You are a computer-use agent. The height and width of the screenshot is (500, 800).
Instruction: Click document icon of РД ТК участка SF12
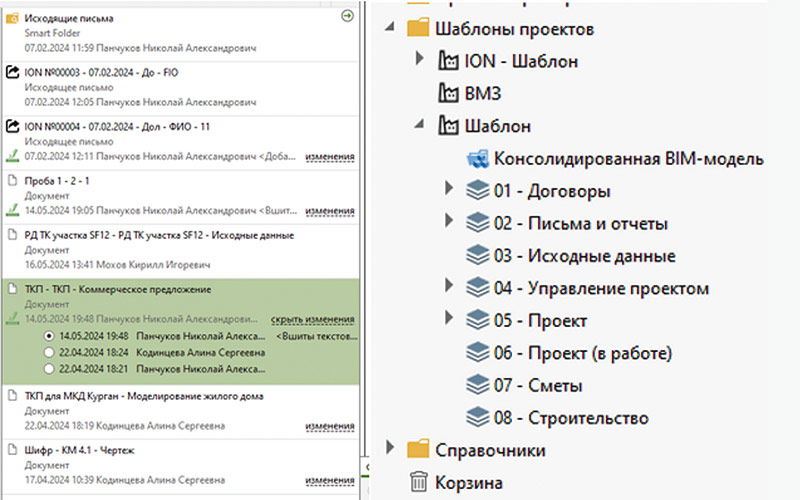coord(13,235)
